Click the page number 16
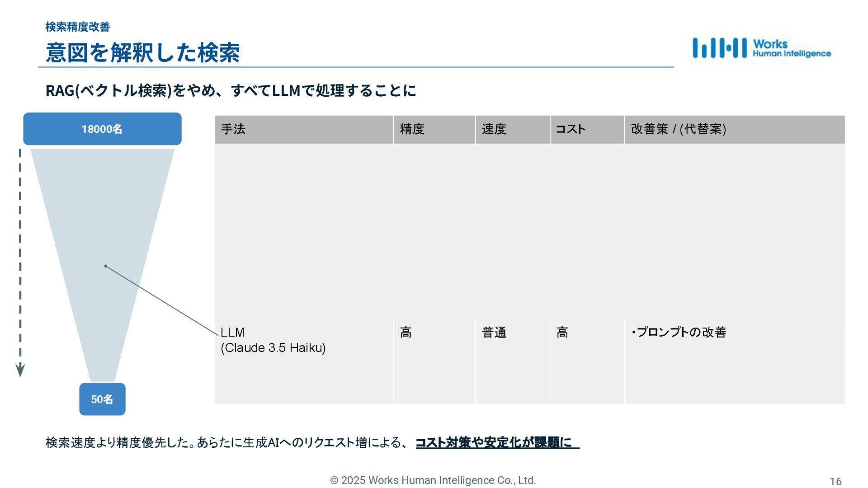The width and height of the screenshot is (868, 488). (x=835, y=482)
